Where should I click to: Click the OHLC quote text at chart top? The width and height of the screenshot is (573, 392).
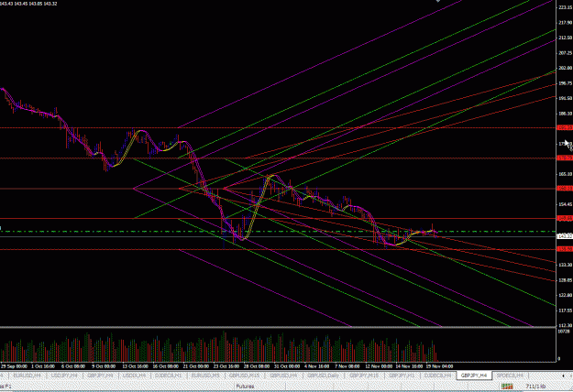28,4
